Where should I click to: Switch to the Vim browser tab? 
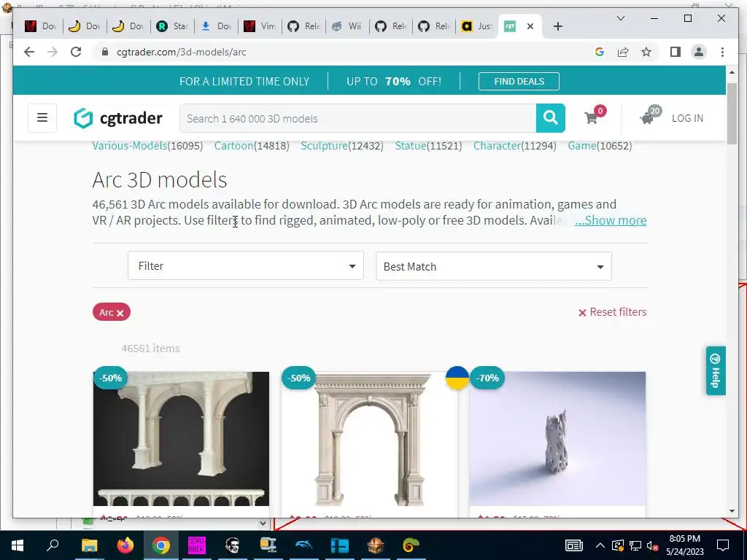pyautogui.click(x=260, y=26)
